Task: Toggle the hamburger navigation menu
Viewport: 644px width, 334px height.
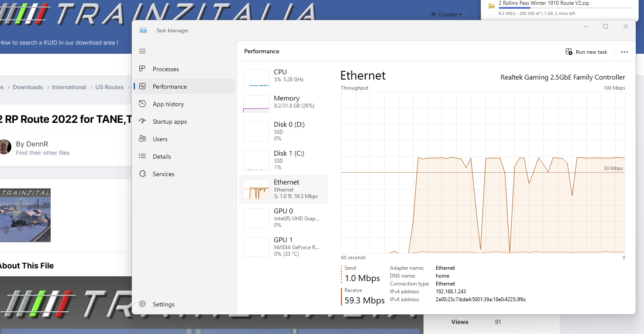Action: click(x=142, y=51)
